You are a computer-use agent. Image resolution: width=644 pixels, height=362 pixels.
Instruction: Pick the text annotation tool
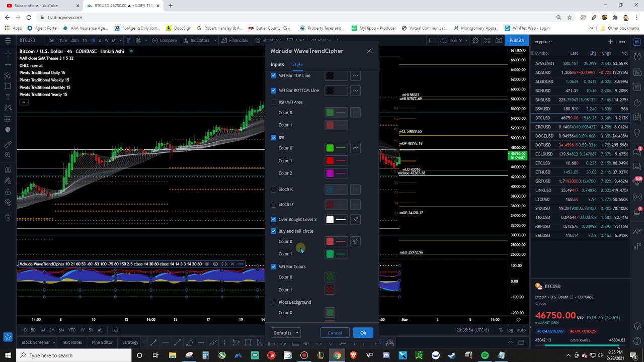coord(8,97)
